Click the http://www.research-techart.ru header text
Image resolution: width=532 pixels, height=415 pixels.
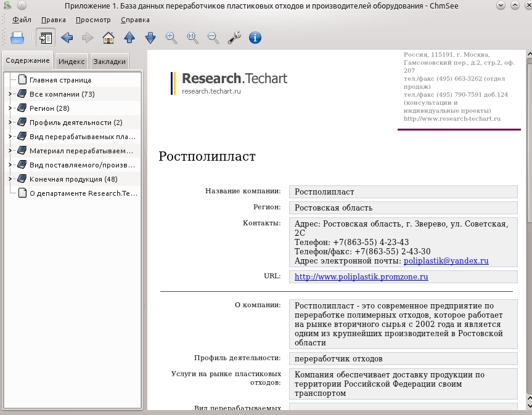(452, 119)
